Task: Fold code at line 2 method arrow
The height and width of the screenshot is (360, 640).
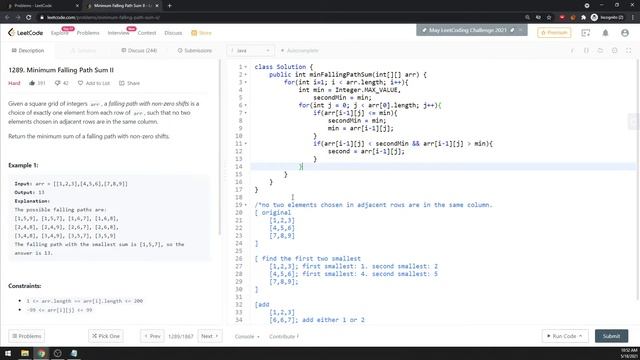Action: 246,74
